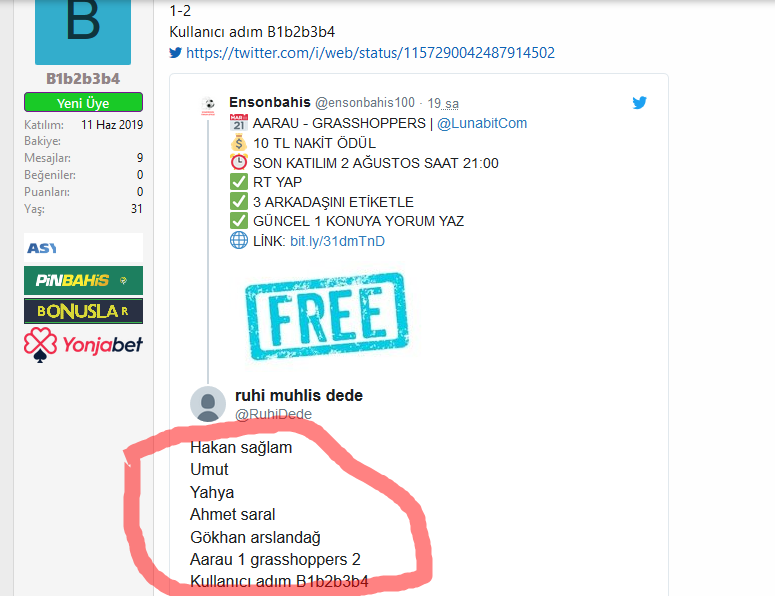Click the B avatar of user B1b2b3b4
775x596 pixels.
coord(83,32)
